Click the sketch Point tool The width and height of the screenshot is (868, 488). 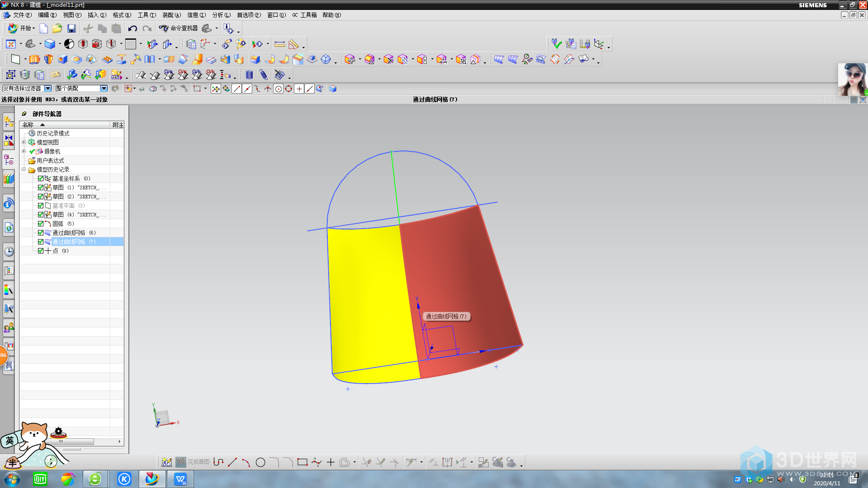click(330, 462)
